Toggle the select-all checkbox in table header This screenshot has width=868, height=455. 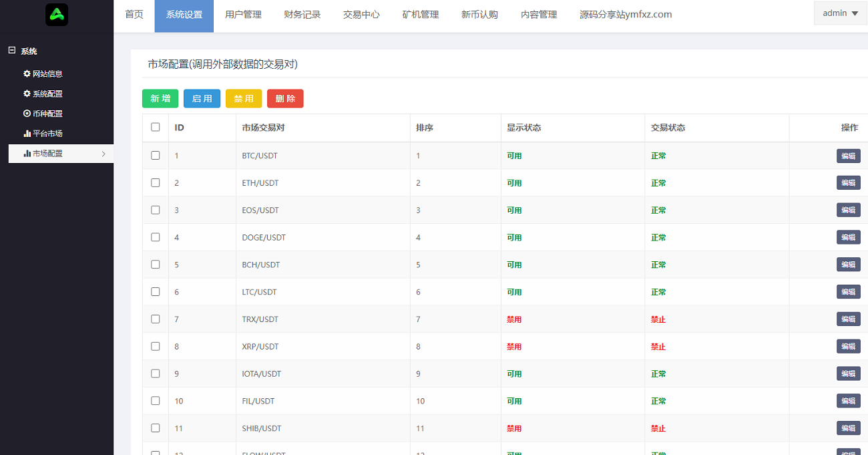coord(156,127)
